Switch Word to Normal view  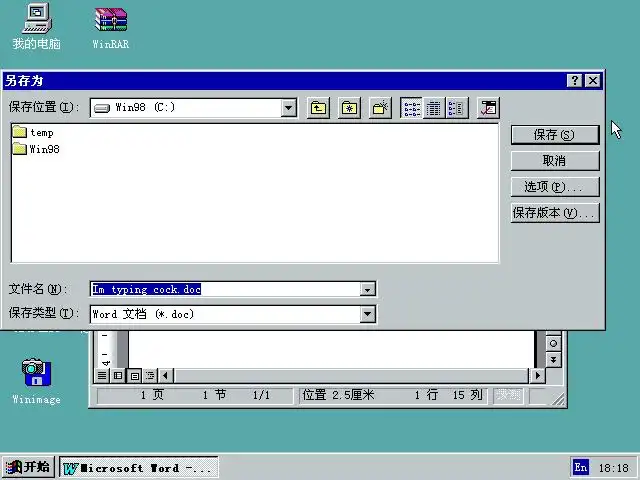tap(102, 375)
